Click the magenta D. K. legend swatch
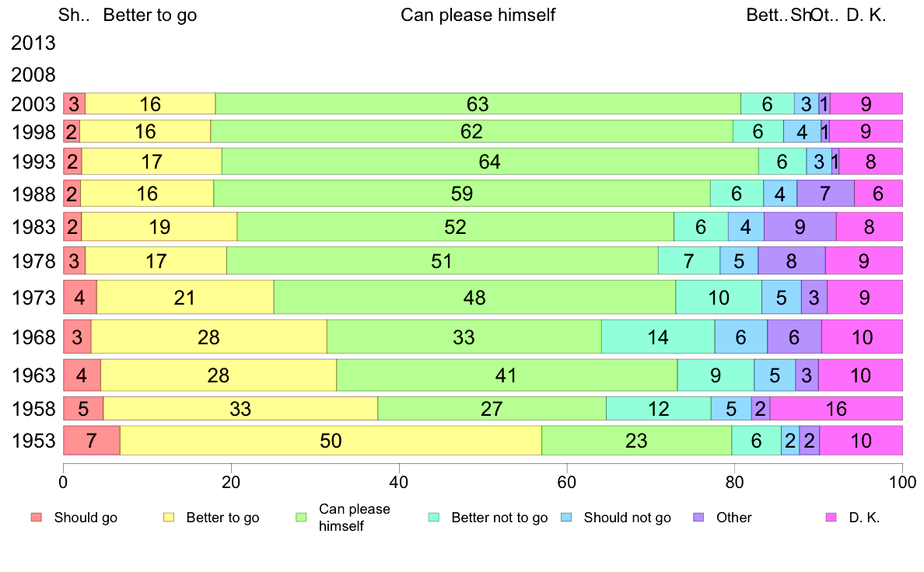 [831, 518]
